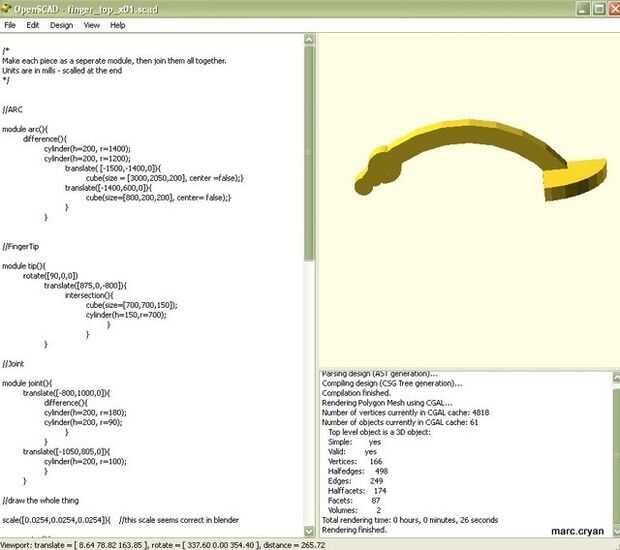Click 'Total rendering time' console line
Viewport: 620px width, 550px height.
(x=410, y=520)
